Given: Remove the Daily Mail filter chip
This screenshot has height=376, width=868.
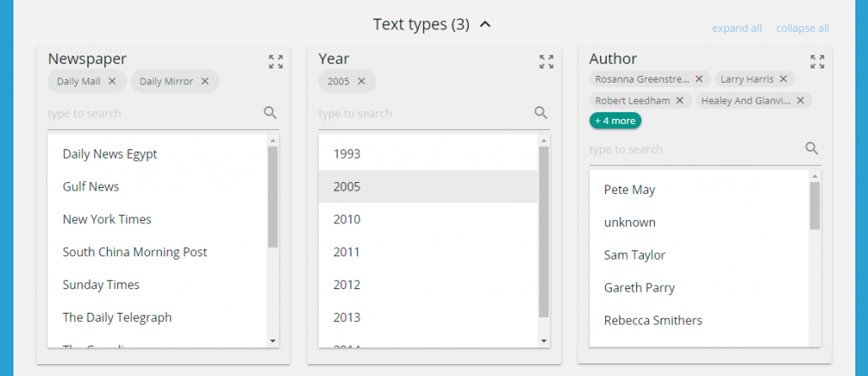Looking at the screenshot, I should (x=112, y=82).
